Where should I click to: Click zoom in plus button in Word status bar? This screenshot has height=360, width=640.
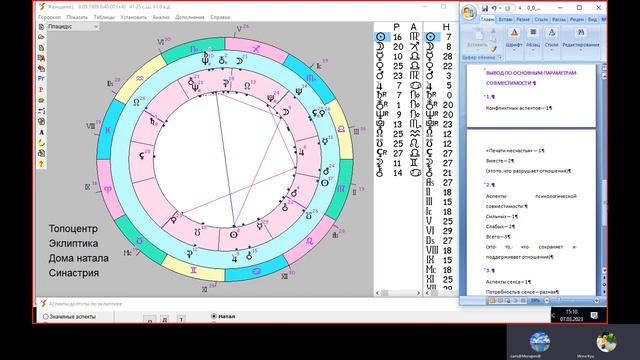pos(596,301)
